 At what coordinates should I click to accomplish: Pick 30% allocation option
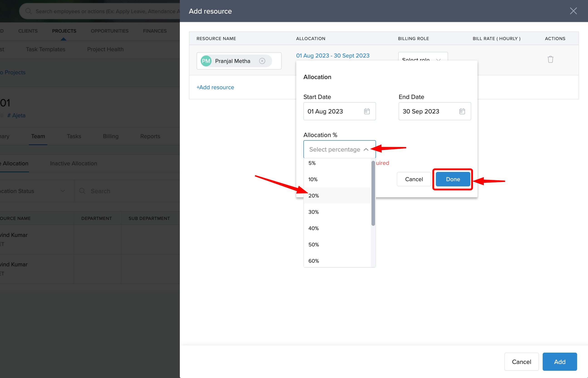tap(337, 212)
